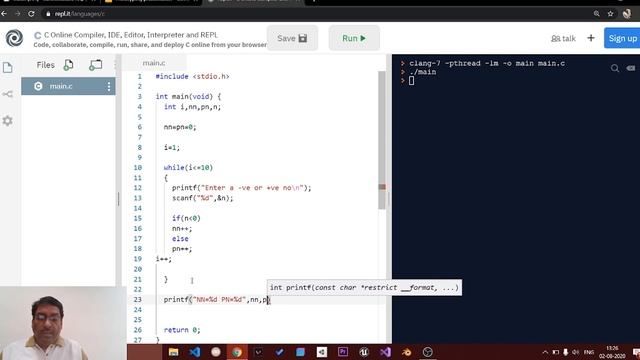The height and width of the screenshot is (360, 640).
Task: Click line 1 #include <stdio.h>
Action: (x=192, y=76)
